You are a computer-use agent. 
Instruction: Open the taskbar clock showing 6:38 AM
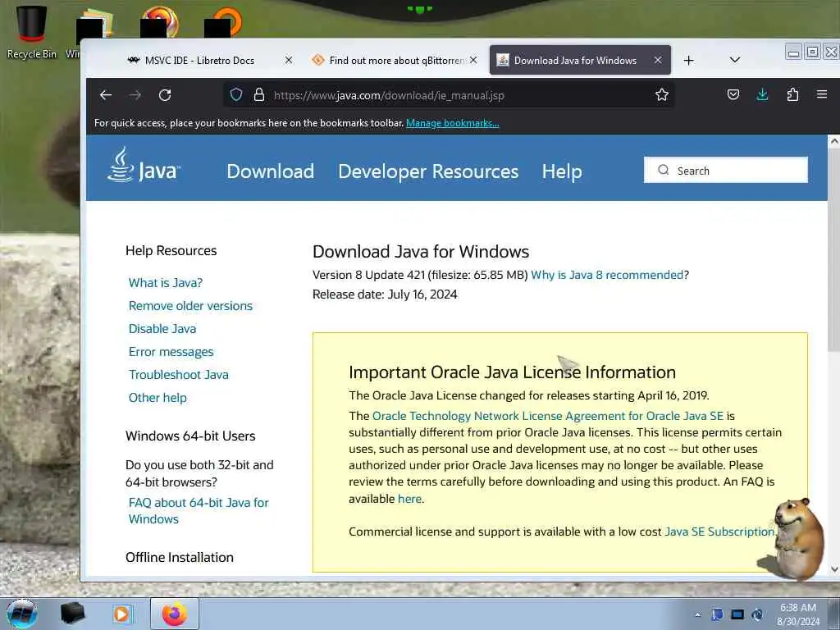click(798, 614)
